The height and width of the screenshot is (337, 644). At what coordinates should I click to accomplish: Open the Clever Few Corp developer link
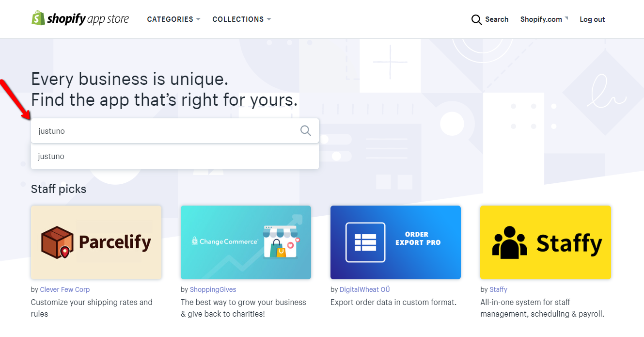point(64,289)
